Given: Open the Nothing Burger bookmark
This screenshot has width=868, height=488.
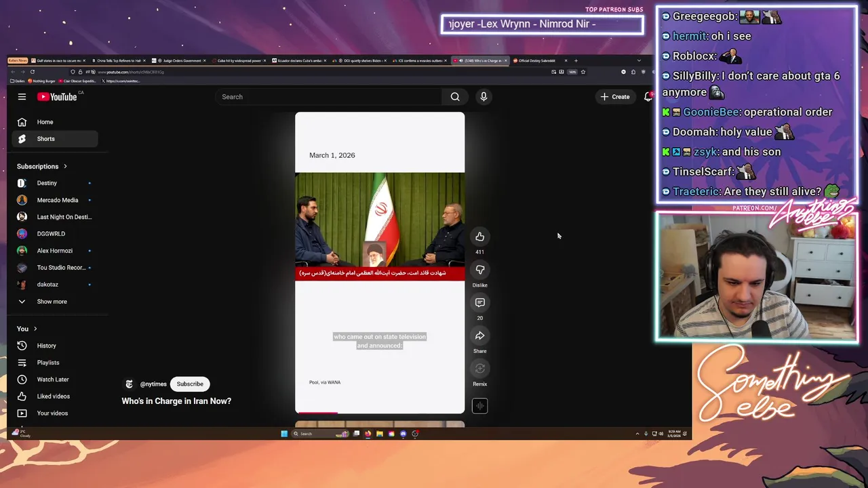Looking at the screenshot, I should pyautogui.click(x=41, y=81).
